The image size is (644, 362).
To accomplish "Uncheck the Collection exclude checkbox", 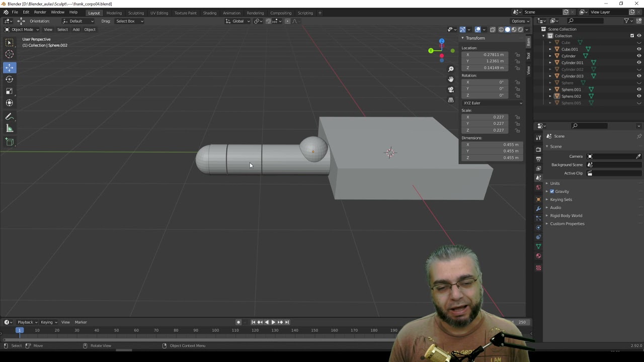I will click(x=632, y=36).
